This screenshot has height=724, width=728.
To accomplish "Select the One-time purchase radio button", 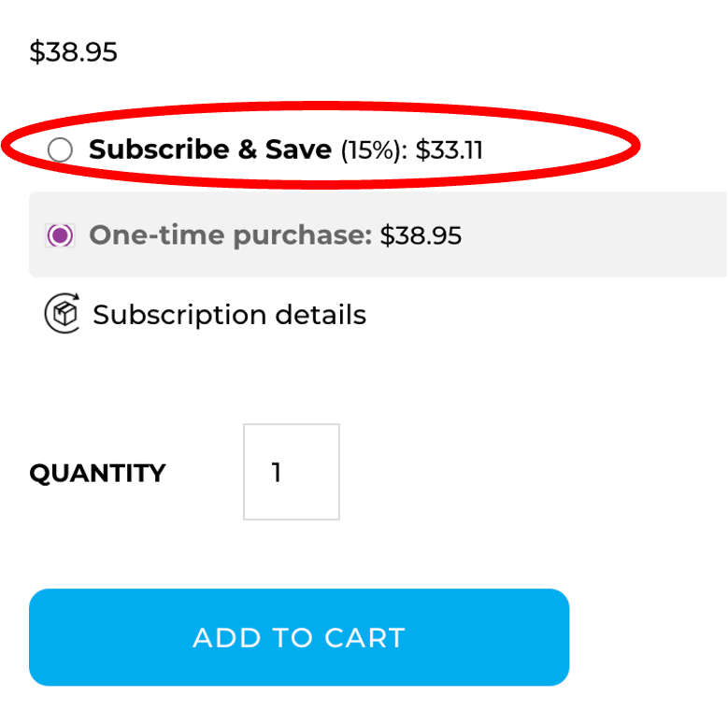I will pyautogui.click(x=60, y=235).
